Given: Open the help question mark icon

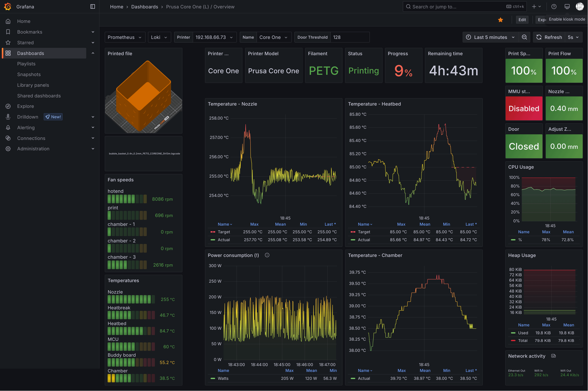Looking at the screenshot, I should click(x=554, y=7).
